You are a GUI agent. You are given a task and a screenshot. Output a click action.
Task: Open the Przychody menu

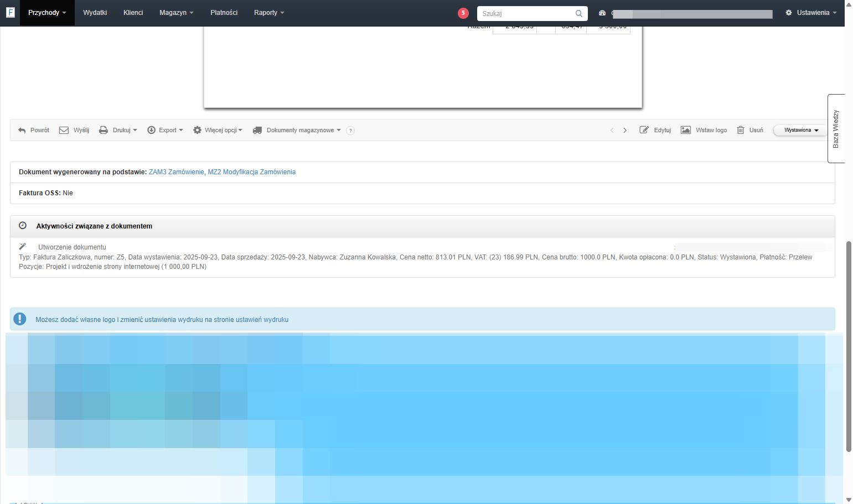(x=47, y=13)
